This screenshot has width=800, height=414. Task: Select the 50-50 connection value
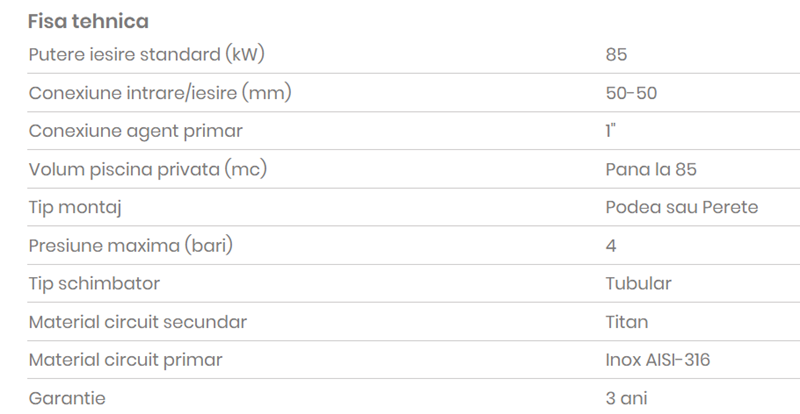[631, 93]
